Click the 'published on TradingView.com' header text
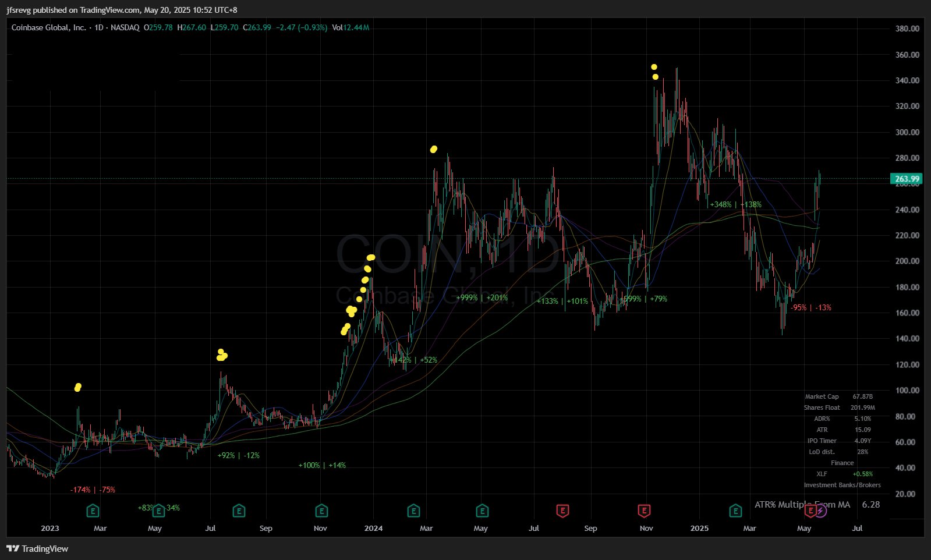The image size is (931, 560). coord(86,10)
